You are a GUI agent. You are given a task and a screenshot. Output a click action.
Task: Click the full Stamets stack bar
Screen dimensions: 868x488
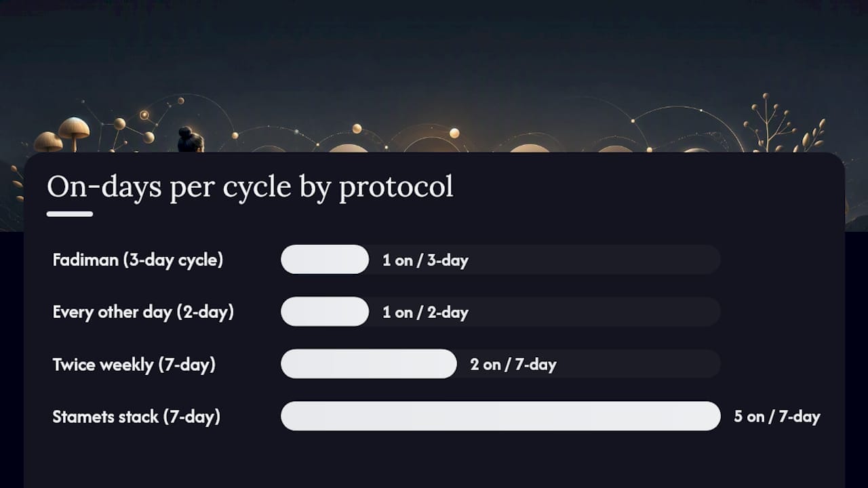(x=500, y=416)
